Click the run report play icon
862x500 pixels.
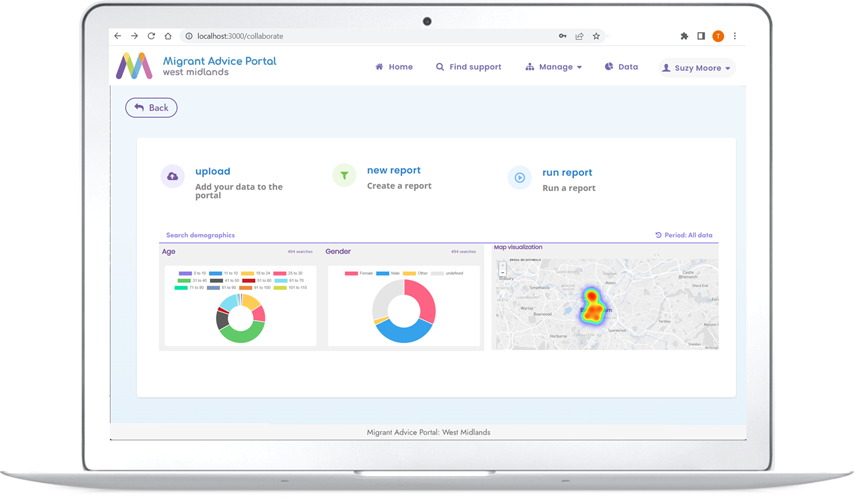(520, 177)
